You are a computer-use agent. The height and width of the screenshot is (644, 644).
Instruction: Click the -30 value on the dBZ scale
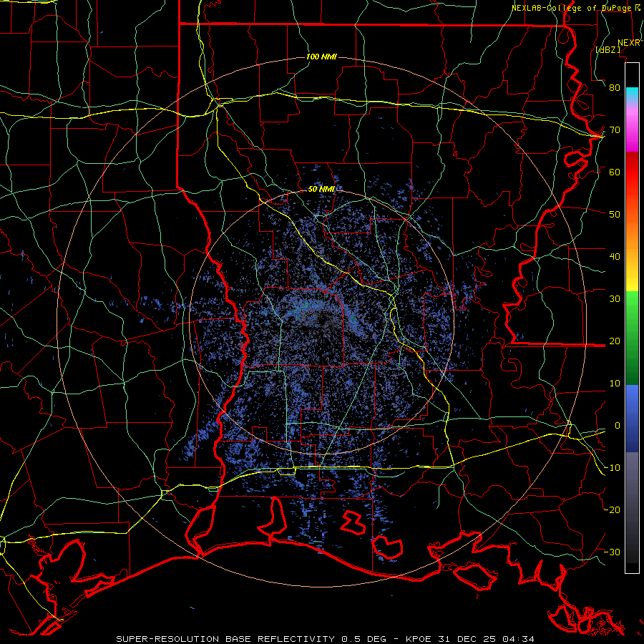pos(612,552)
